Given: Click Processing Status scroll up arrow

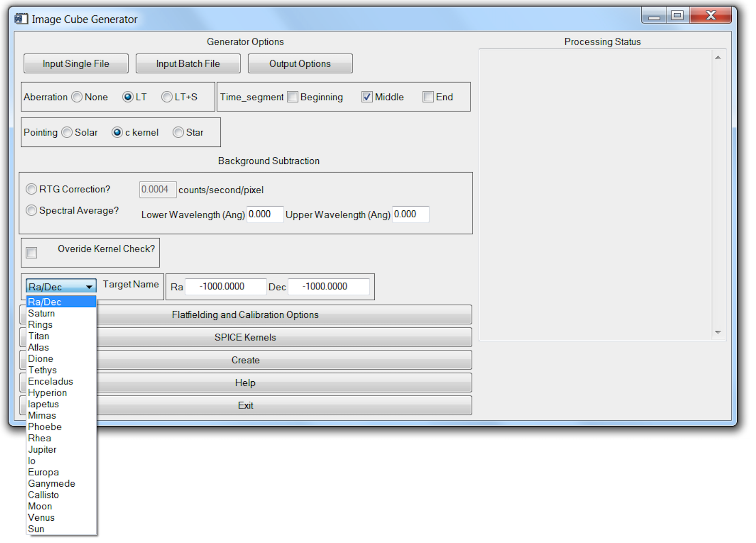Looking at the screenshot, I should tap(717, 58).
